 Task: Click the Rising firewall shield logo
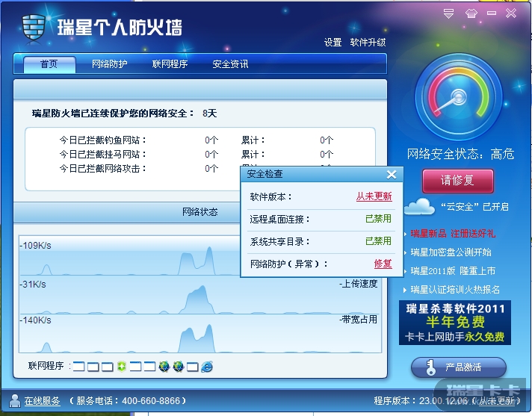coord(34,28)
